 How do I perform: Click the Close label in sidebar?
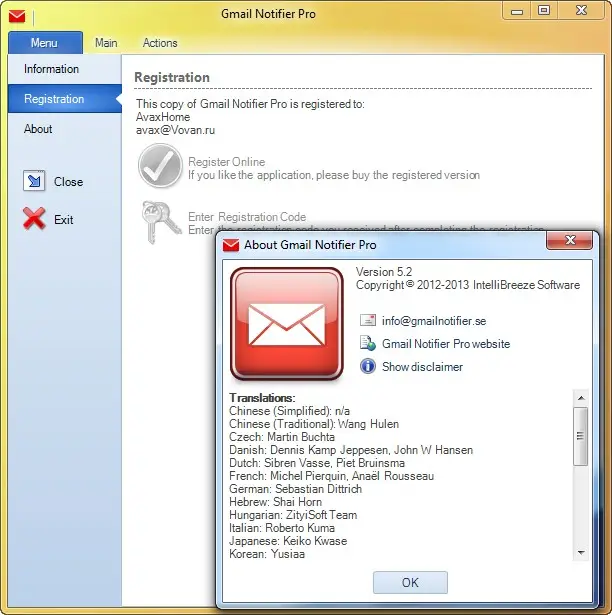[x=69, y=182]
